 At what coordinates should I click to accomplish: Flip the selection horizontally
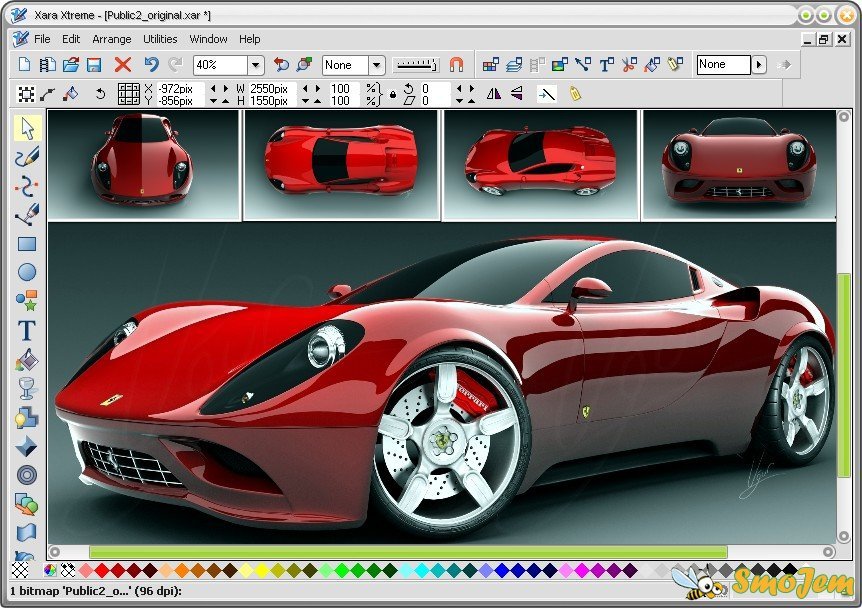493,94
